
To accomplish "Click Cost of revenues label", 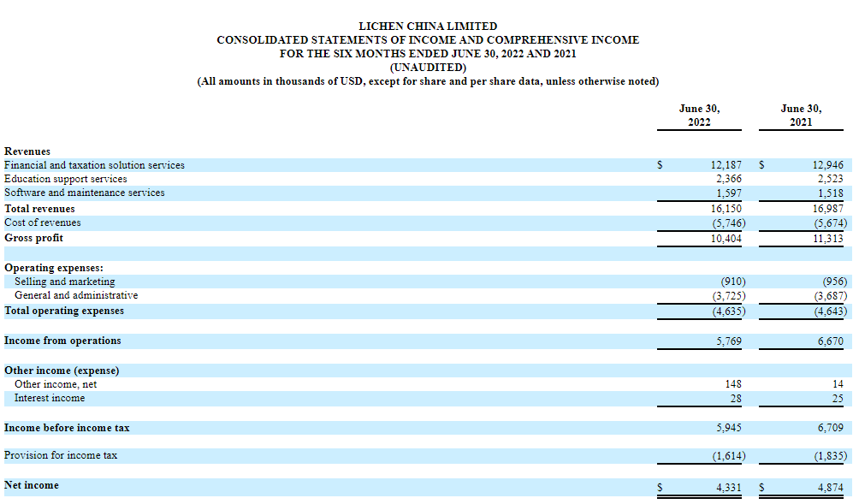I will pyautogui.click(x=43, y=222).
